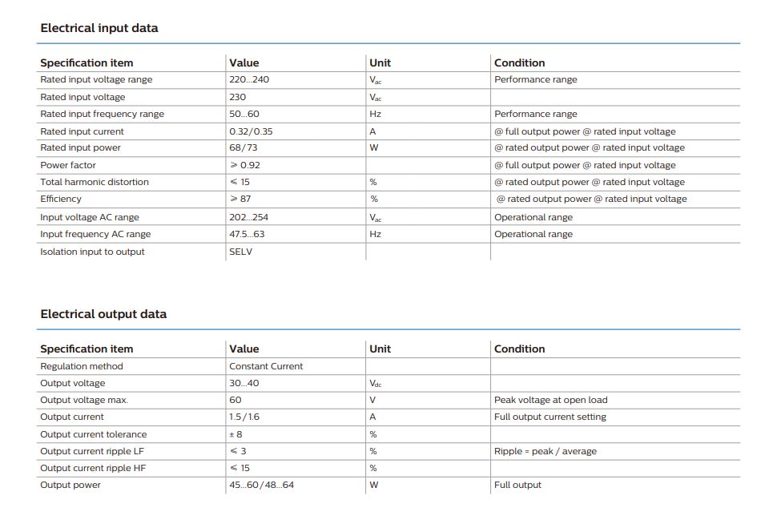Click the Power factor row label
The height and width of the screenshot is (532, 781).
[x=68, y=165]
